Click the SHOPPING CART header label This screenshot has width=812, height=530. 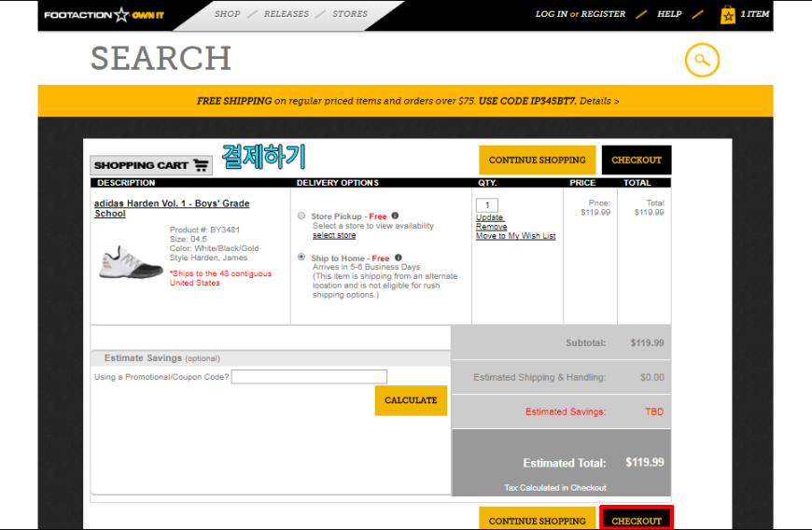click(x=150, y=166)
